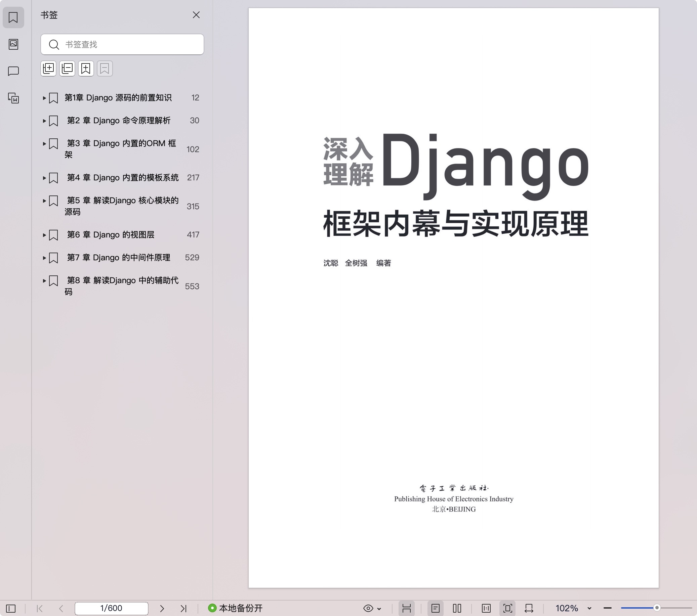Click the 书签 panel title
Screen dimensions: 697x616
(49, 15)
